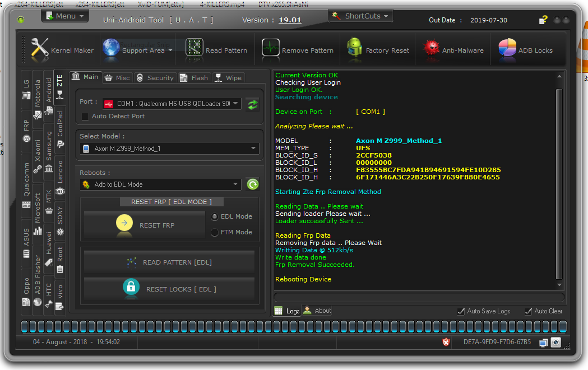This screenshot has width=588, height=370.
Task: Launch the Anti-Malware tool
Action: 453,50
